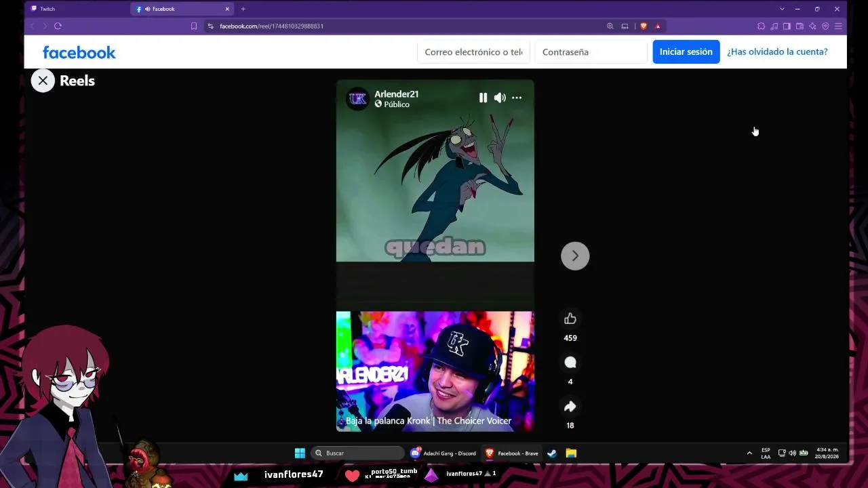Open the Arlender21 profile name link
This screenshot has width=868, height=488.
click(x=397, y=94)
